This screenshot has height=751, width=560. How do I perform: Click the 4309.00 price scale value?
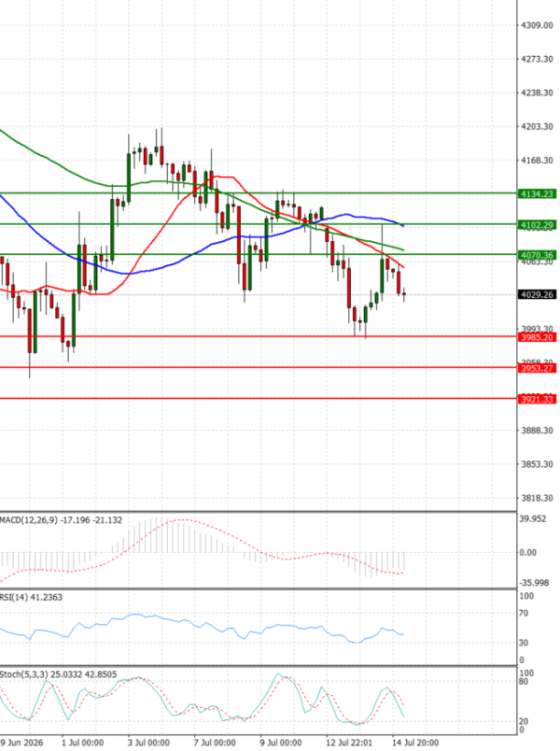coord(537,25)
